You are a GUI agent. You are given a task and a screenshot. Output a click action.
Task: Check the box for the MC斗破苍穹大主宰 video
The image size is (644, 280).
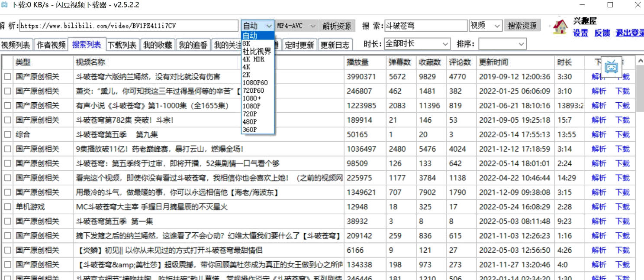click(x=7, y=207)
